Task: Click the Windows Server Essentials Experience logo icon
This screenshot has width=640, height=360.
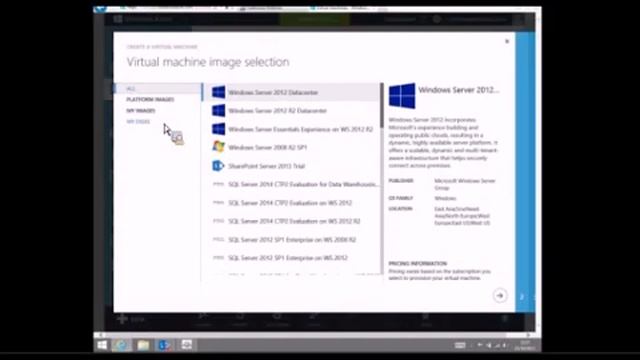Action: [218, 129]
